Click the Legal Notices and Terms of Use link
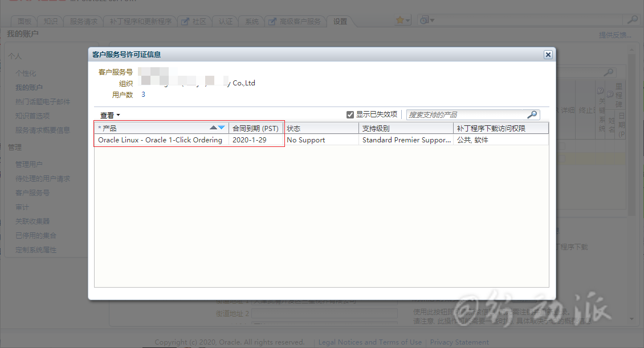The image size is (644, 348). (x=370, y=342)
